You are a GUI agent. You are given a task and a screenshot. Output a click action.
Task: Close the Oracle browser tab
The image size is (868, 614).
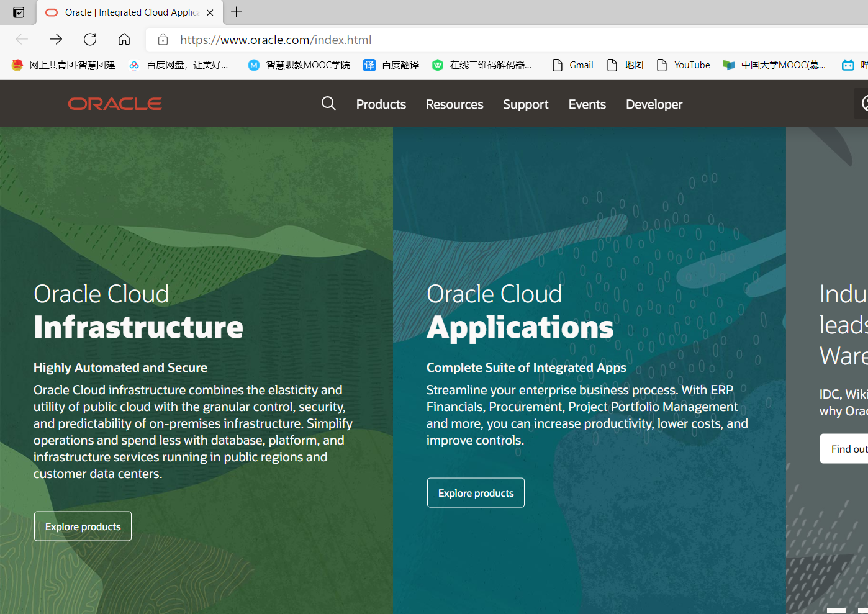pos(210,12)
